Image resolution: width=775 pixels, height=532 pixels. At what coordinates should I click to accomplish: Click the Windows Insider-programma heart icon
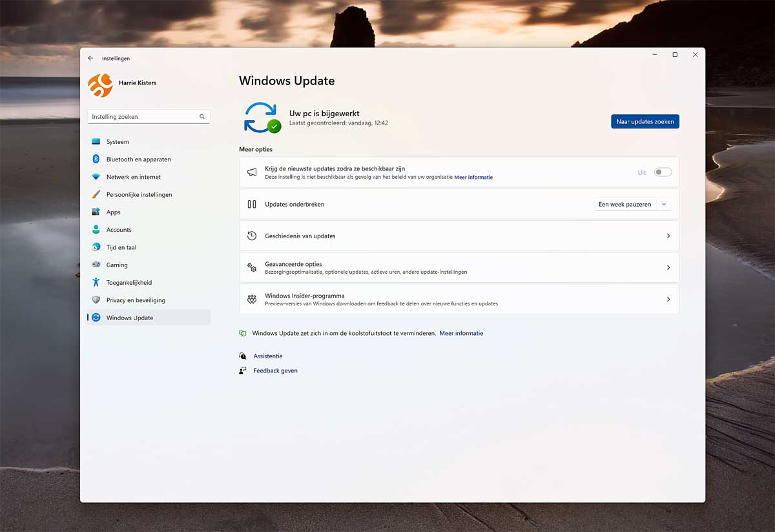click(252, 299)
